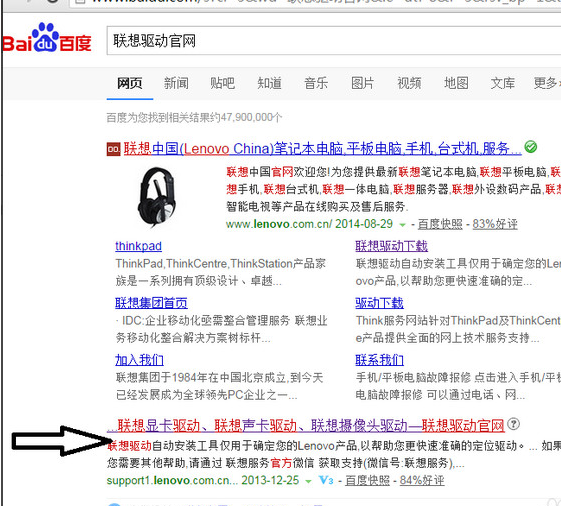This screenshot has height=506, width=577.
Task: Expand the 更多 tab menu
Action: click(547, 83)
